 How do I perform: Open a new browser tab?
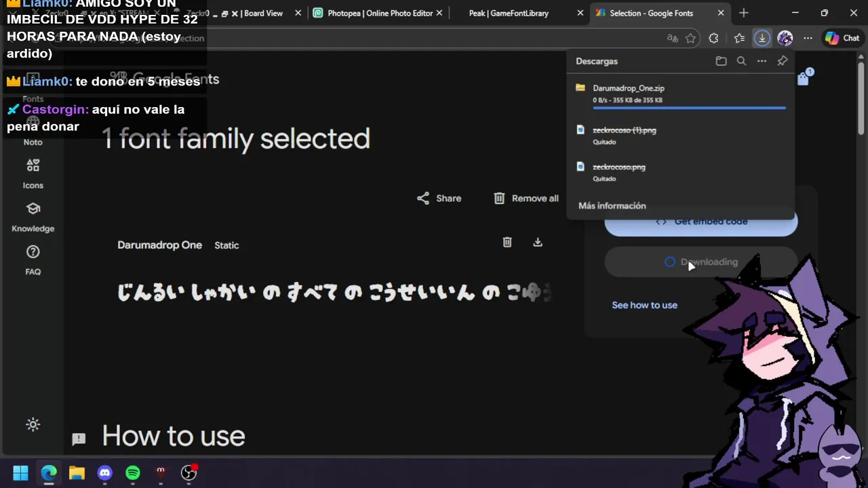(x=744, y=13)
